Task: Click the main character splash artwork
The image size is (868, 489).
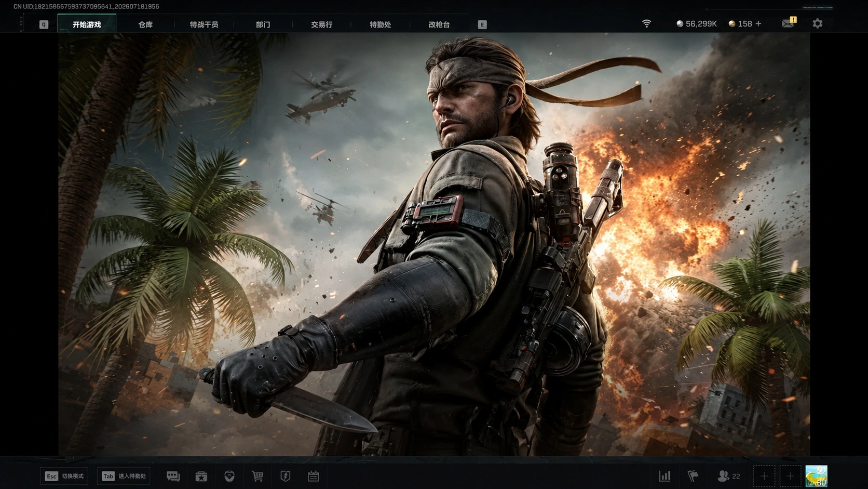Action: (x=434, y=244)
